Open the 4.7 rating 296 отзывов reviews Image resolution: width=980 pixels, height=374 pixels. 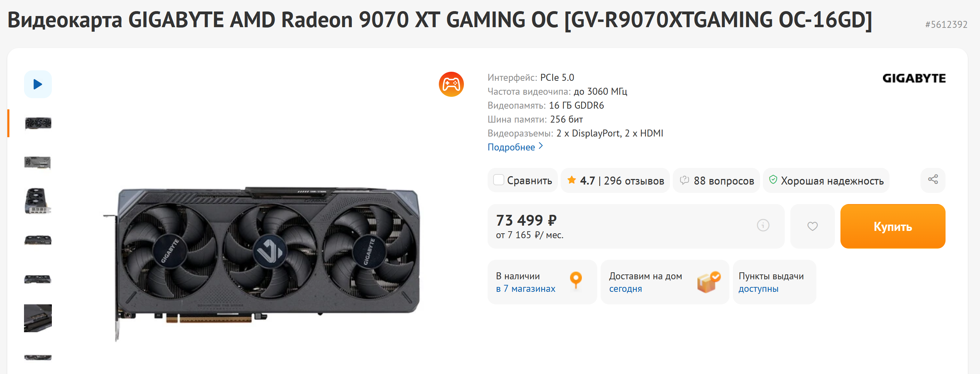615,180
